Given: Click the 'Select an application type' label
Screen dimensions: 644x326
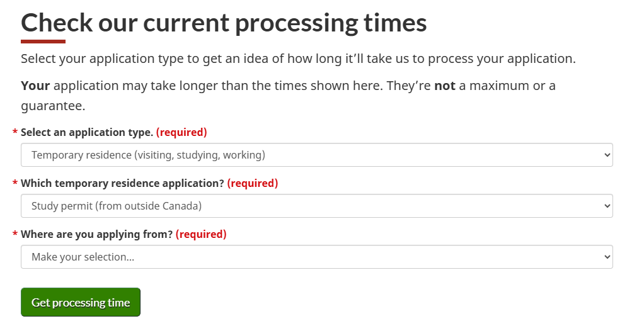Looking at the screenshot, I should click(x=86, y=133).
